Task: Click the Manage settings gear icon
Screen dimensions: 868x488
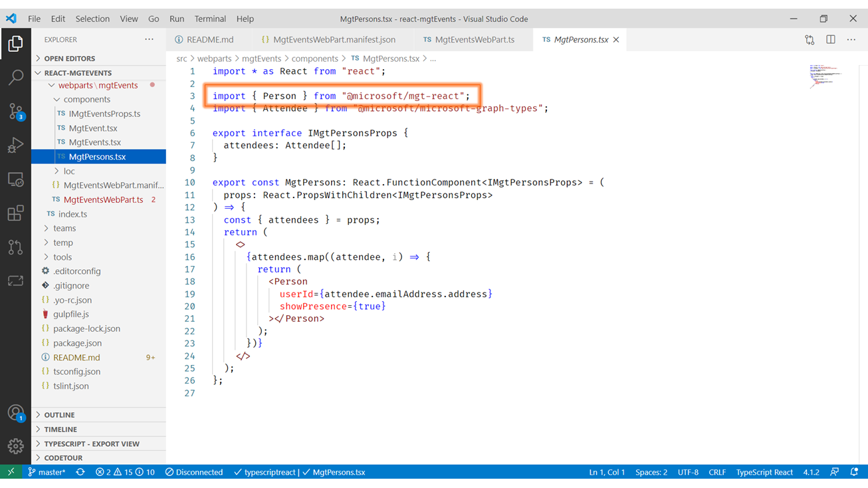Action: click(15, 446)
